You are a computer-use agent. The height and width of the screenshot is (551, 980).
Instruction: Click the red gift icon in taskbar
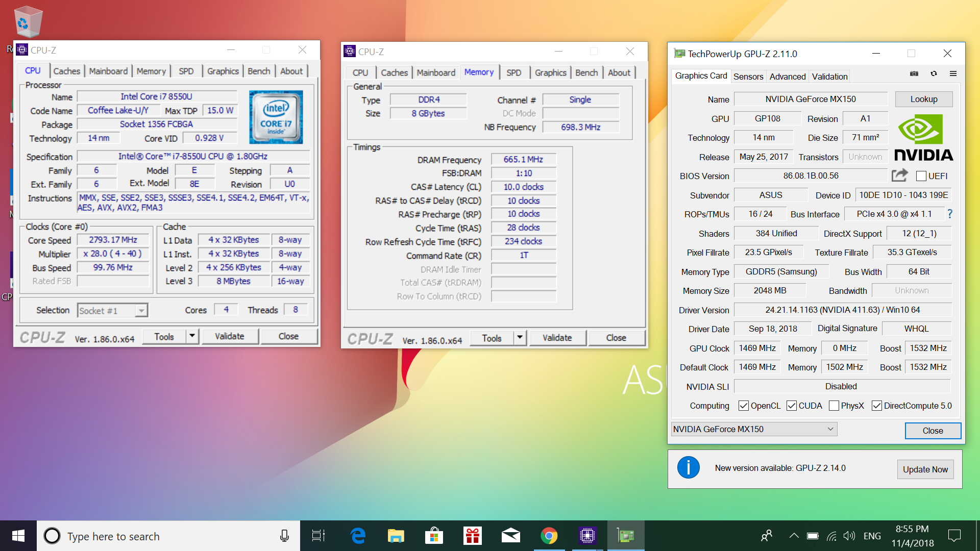pyautogui.click(x=472, y=536)
